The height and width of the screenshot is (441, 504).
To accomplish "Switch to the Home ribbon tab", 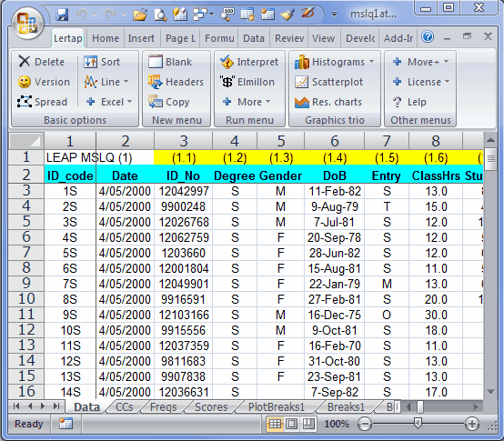I will coord(106,38).
